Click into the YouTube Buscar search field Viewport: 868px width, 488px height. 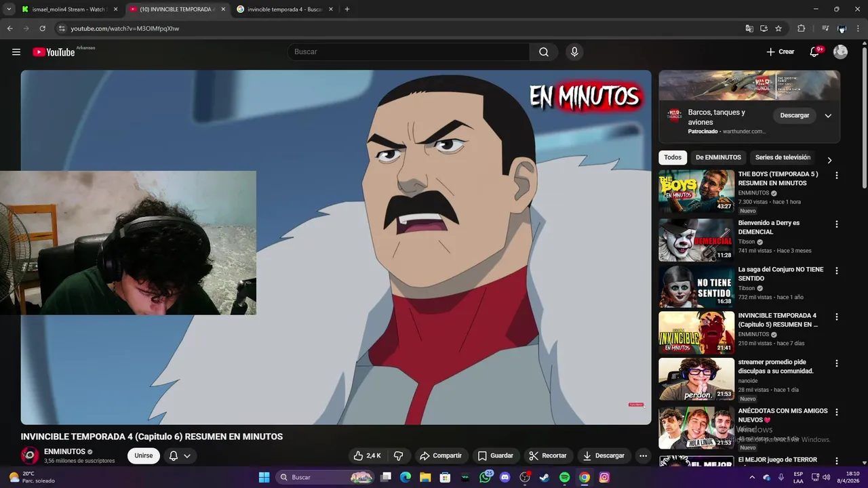pos(408,52)
